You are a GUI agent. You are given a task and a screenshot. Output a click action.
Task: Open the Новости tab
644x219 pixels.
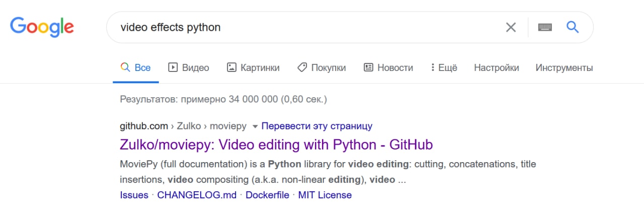388,67
